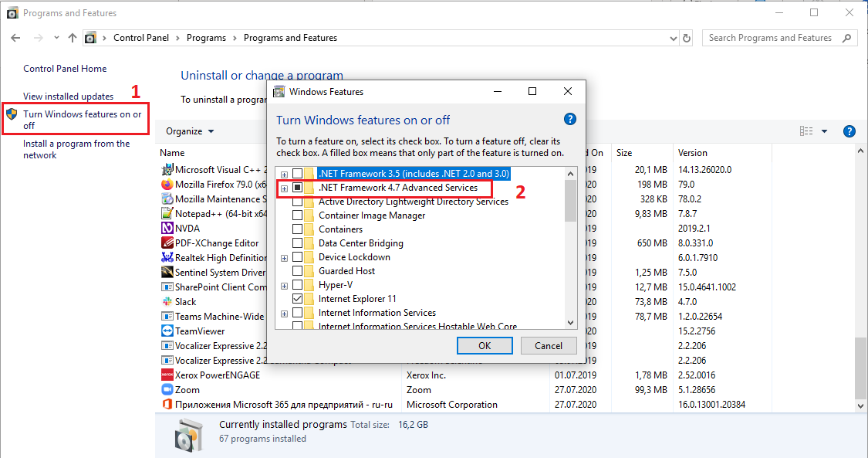Click the view layout icon
The width and height of the screenshot is (868, 458).
point(806,131)
